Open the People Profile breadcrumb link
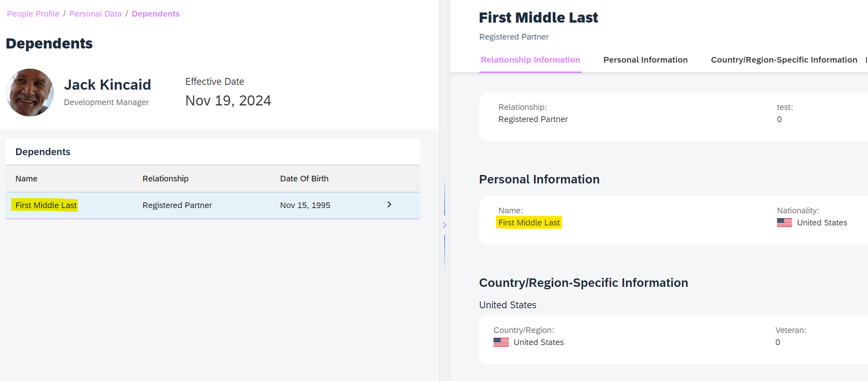868x381 pixels. (33, 14)
